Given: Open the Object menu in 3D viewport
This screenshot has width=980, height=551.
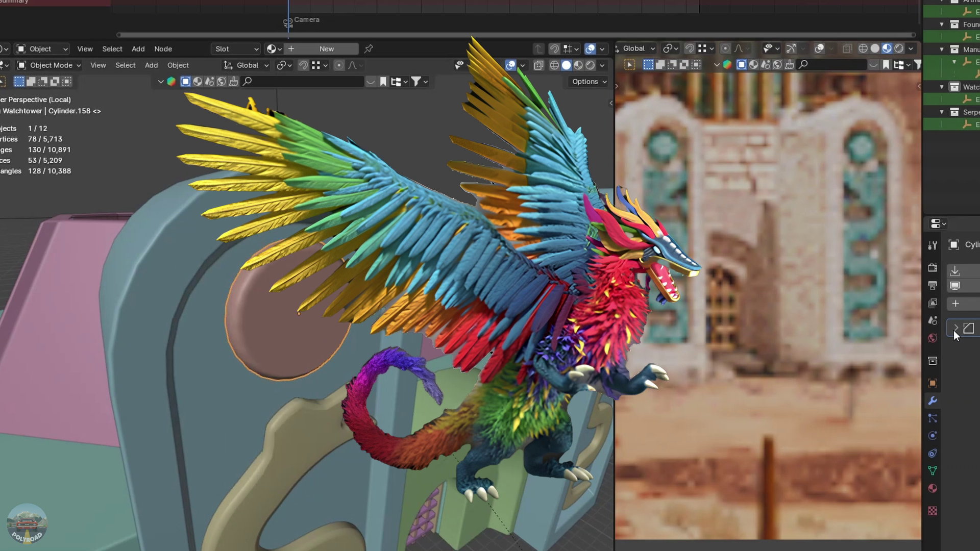Looking at the screenshot, I should pyautogui.click(x=178, y=65).
